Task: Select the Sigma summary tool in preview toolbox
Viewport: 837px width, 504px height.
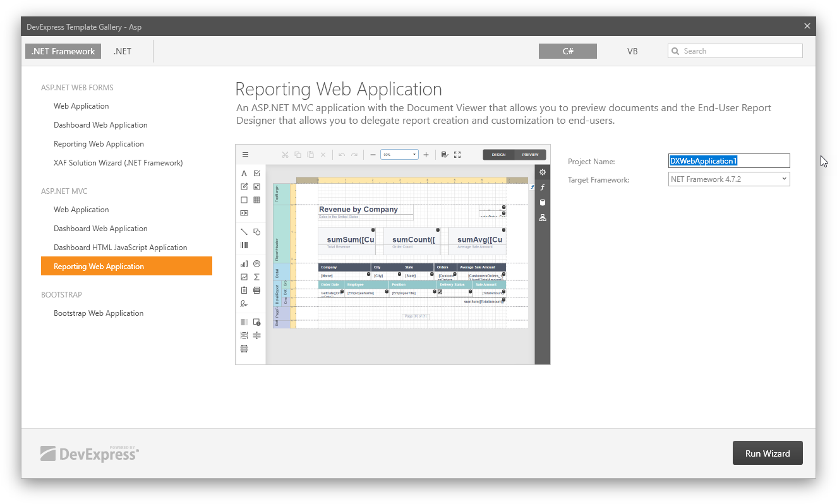Action: (x=256, y=277)
